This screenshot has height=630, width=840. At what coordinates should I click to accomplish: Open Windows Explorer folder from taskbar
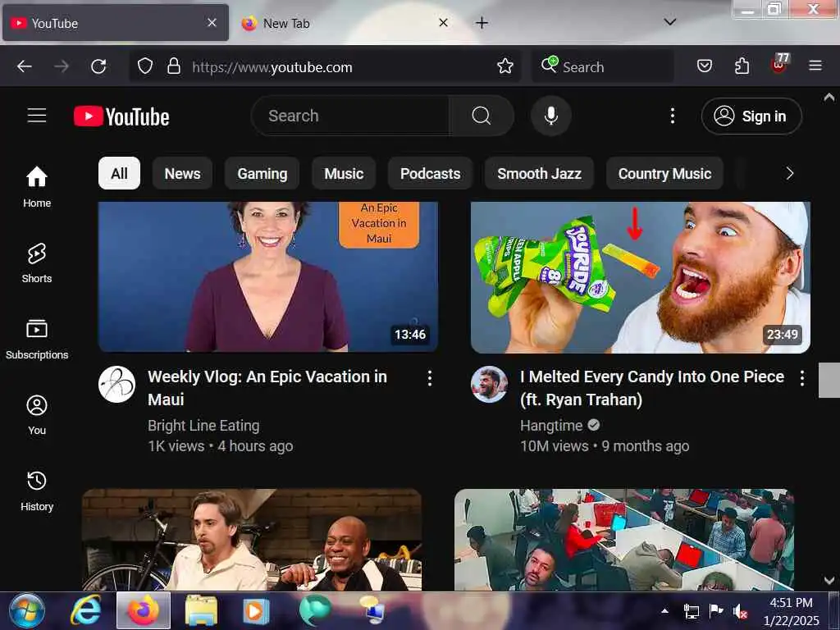pos(202,610)
